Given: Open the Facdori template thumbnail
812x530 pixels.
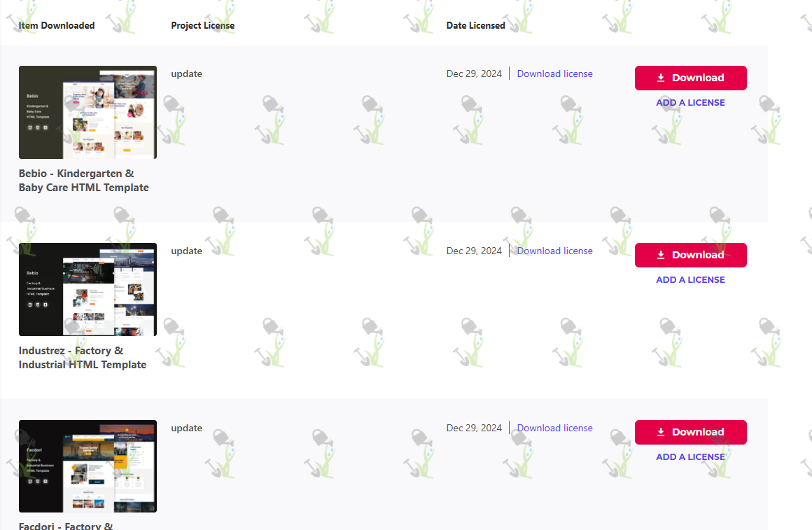Looking at the screenshot, I should (x=87, y=466).
